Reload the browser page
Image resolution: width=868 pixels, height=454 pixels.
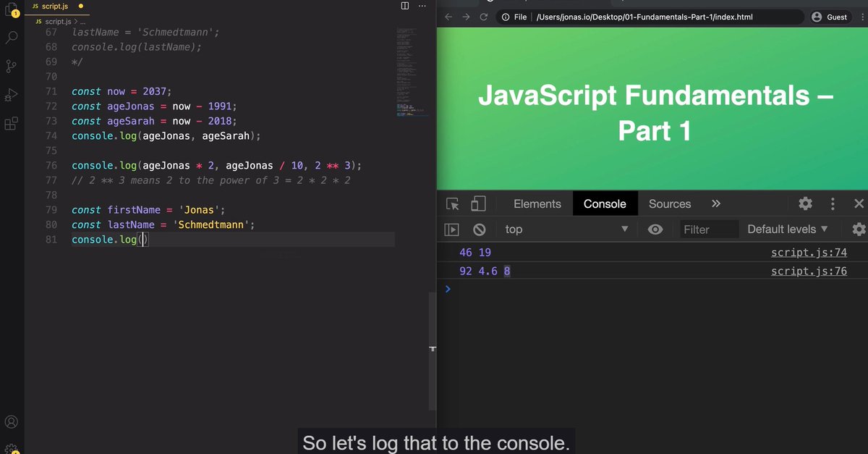click(484, 17)
